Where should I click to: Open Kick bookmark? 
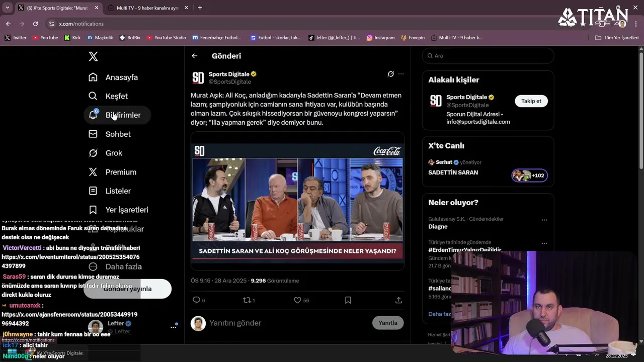72,38
